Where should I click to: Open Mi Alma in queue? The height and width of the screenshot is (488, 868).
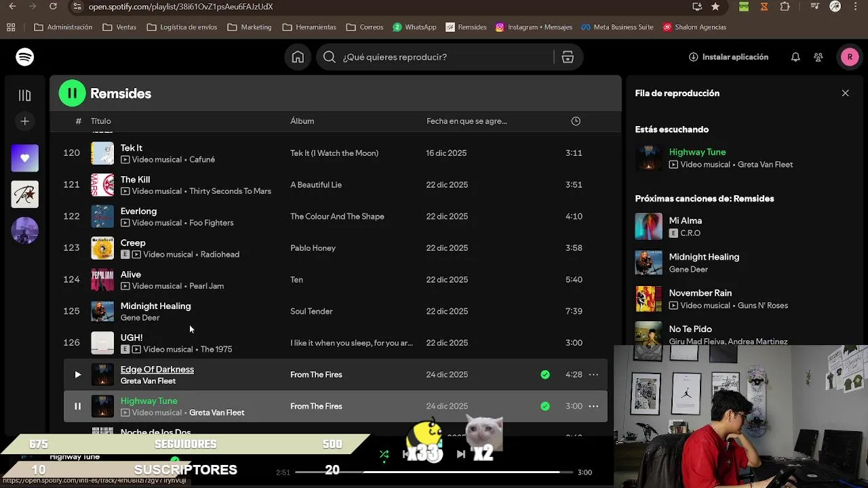coord(686,220)
